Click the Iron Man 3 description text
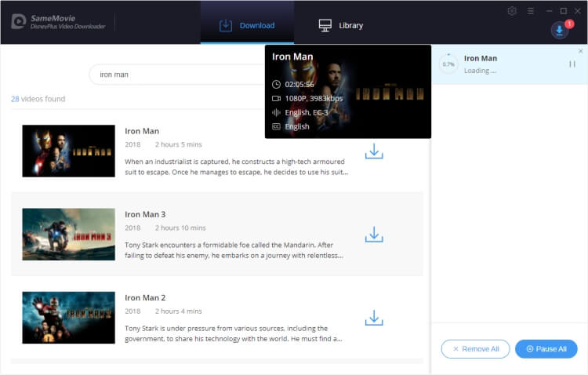 tap(234, 250)
